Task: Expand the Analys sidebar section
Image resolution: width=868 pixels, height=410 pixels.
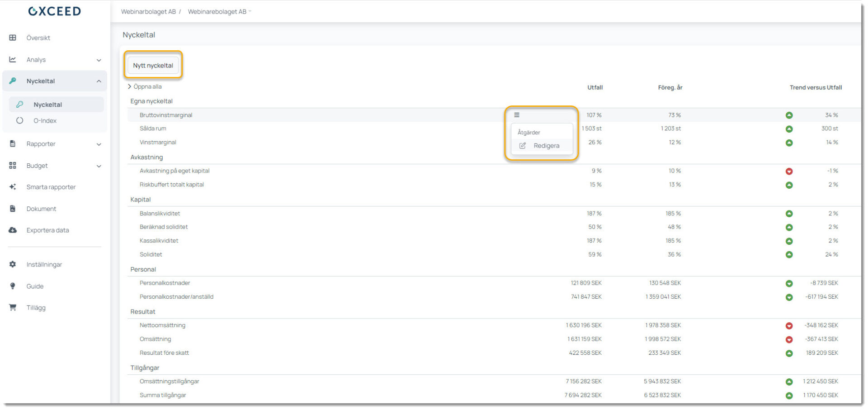Action: (x=99, y=60)
